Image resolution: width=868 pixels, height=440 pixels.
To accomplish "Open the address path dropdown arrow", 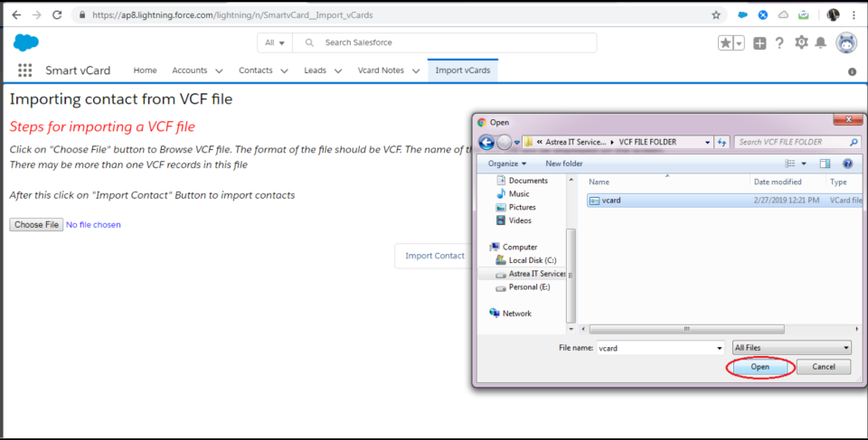I will click(x=707, y=142).
